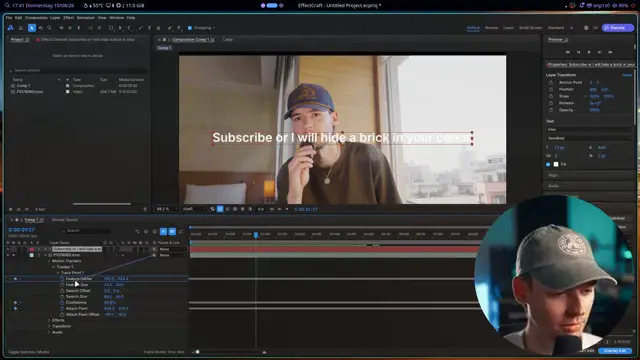Click the Fill white color swatch
Viewport: 640px width, 360px height.
556,164
